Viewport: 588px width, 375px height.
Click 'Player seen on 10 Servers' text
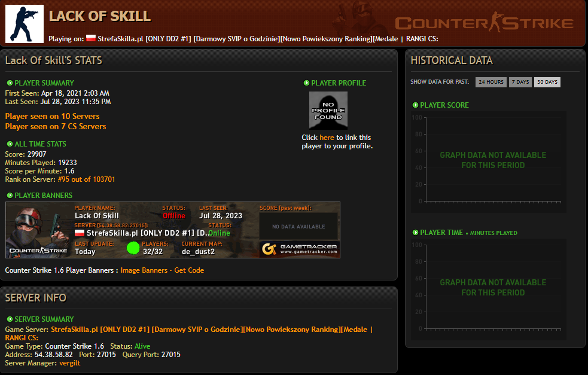coord(52,116)
